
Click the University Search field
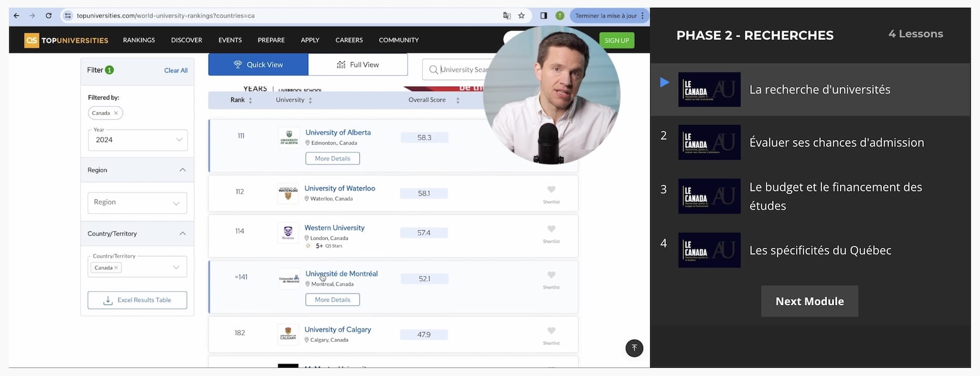point(457,70)
